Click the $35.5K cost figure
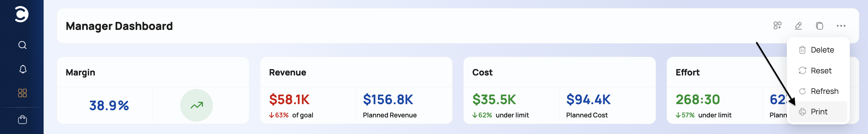The image size is (868, 134). pos(494,99)
